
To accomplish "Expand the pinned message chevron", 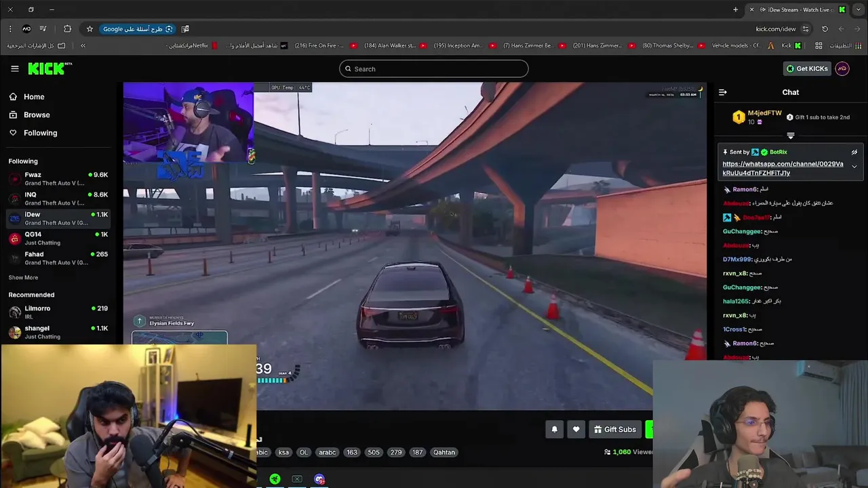I will [x=854, y=167].
